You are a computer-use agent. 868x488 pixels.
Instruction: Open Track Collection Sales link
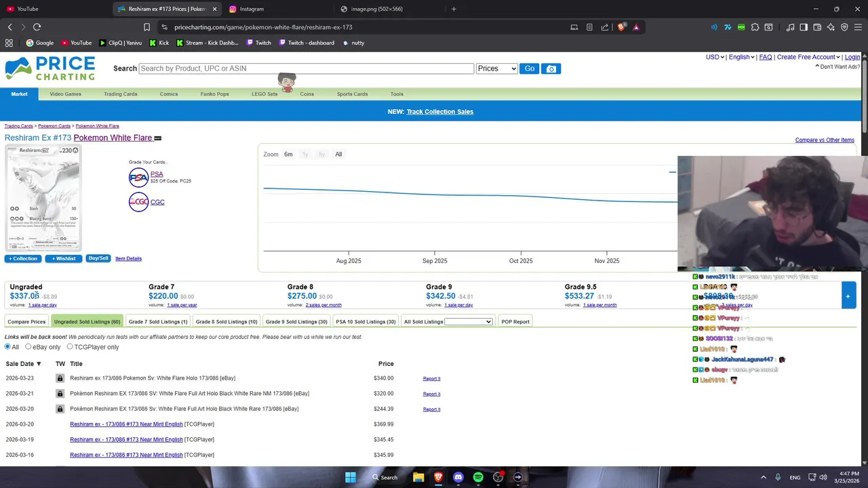click(439, 112)
